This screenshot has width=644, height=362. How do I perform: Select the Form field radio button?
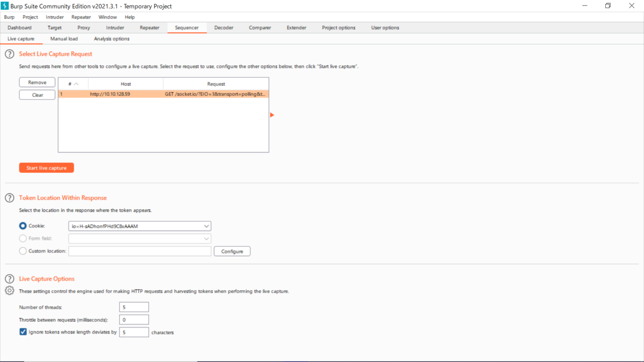pyautogui.click(x=23, y=239)
